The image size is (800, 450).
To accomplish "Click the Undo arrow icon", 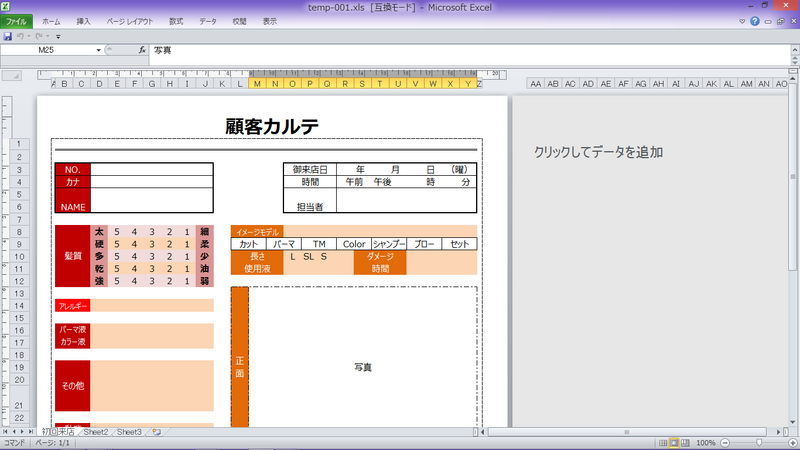I will tap(21, 36).
